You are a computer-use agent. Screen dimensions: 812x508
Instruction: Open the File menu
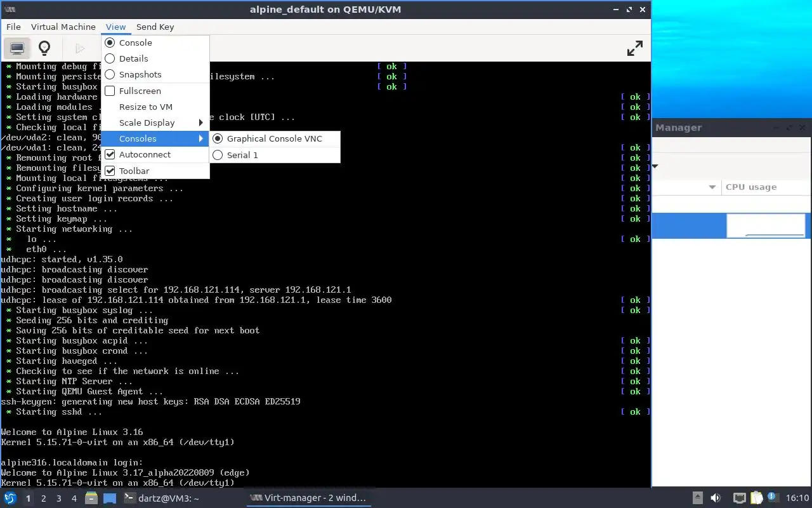point(13,27)
